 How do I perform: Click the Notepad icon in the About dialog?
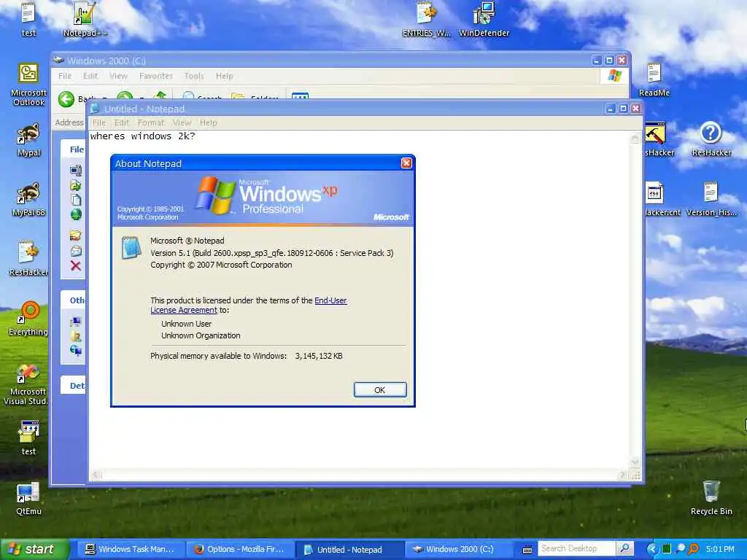click(131, 248)
